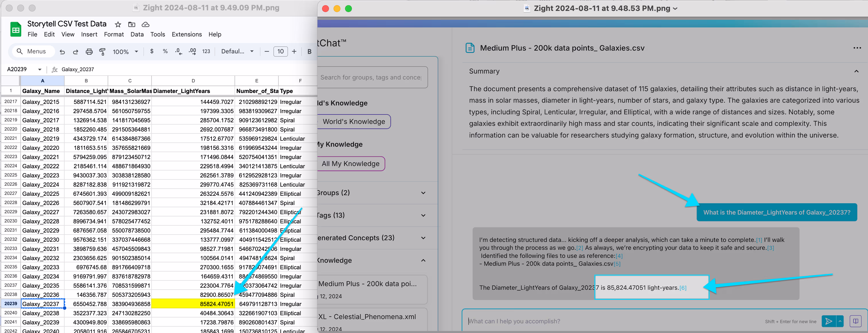Open the Default font dropdown
The height and width of the screenshot is (333, 868).
click(237, 51)
